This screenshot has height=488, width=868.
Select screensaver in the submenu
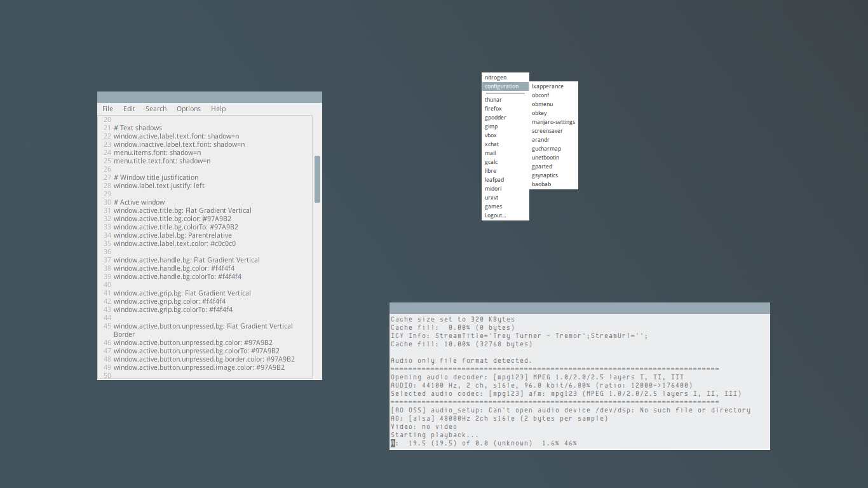[553, 131]
